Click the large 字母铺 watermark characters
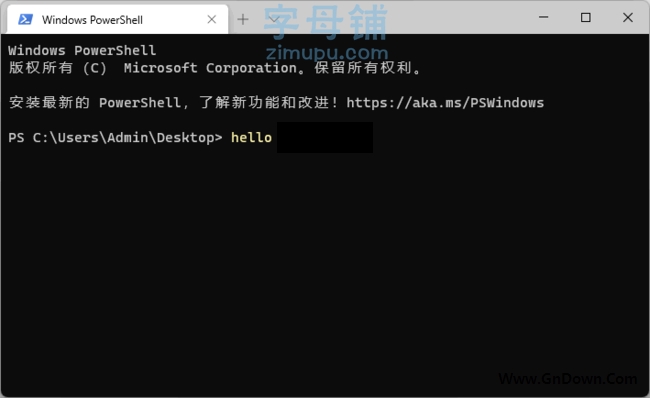The height and width of the screenshot is (398, 650). click(x=326, y=22)
